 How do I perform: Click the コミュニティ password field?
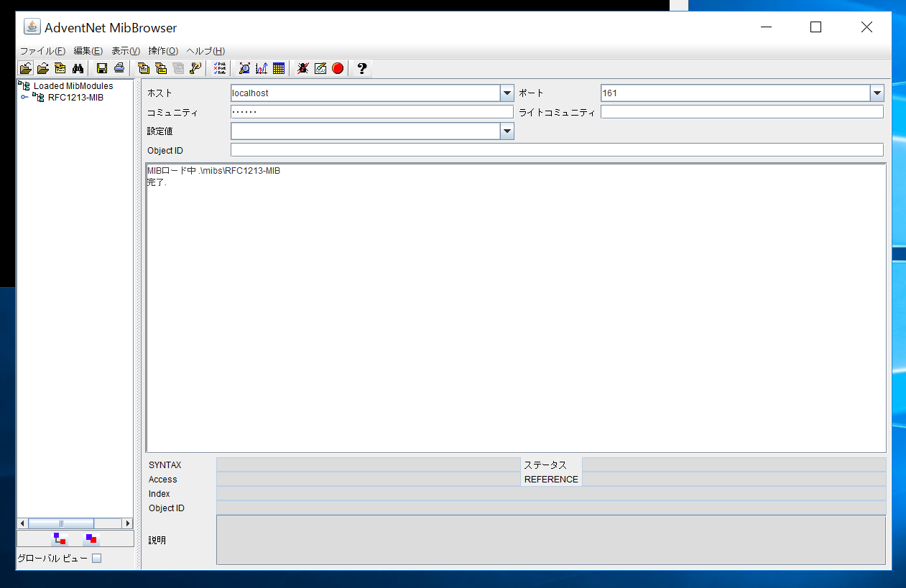(x=372, y=112)
